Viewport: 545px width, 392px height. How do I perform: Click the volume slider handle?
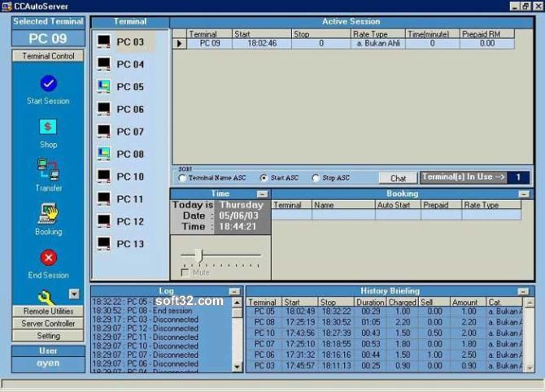[x=200, y=255]
